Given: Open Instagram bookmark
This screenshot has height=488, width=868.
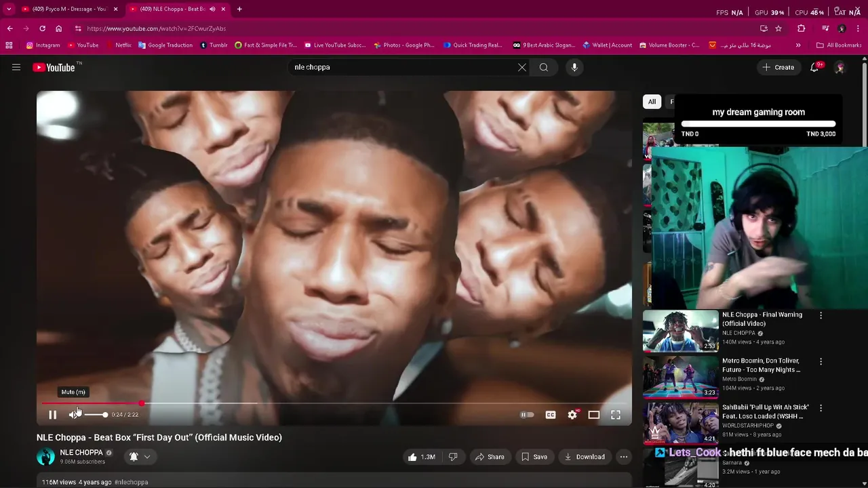Looking at the screenshot, I should coord(43,45).
